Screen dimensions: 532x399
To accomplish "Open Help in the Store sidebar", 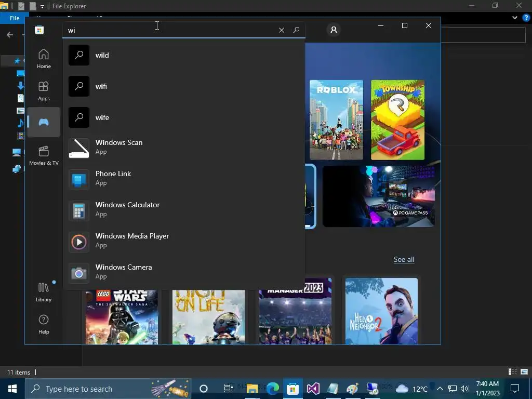I will point(44,324).
